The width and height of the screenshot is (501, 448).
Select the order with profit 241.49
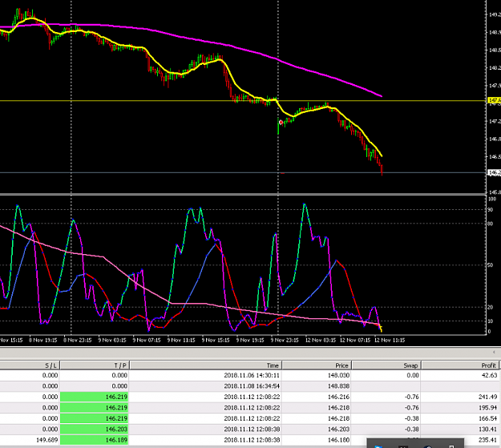click(250, 397)
